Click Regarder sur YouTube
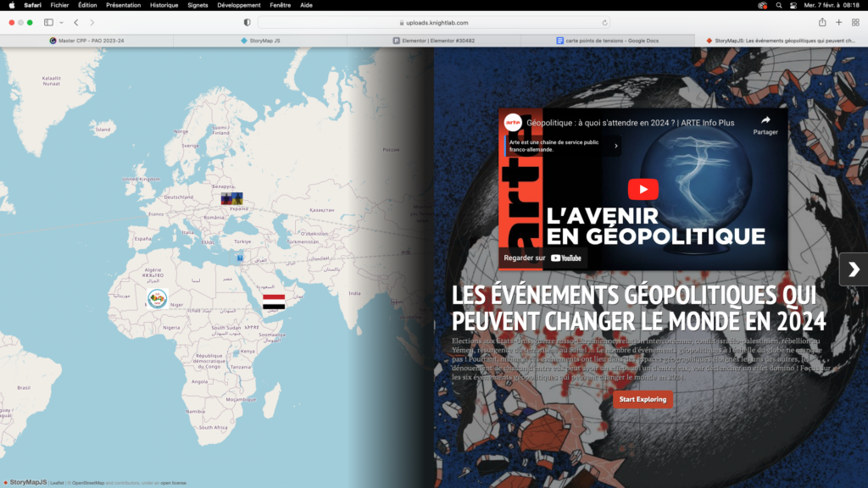This screenshot has height=488, width=868. (542, 258)
